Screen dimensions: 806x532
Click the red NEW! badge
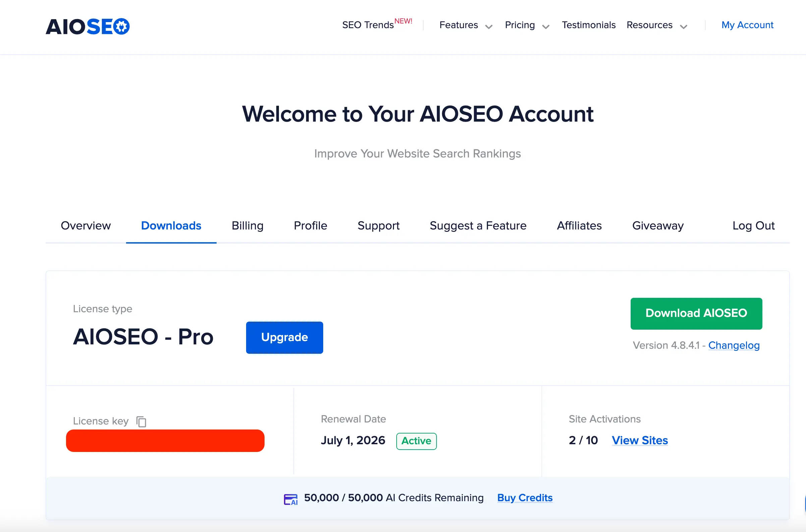pos(403,21)
